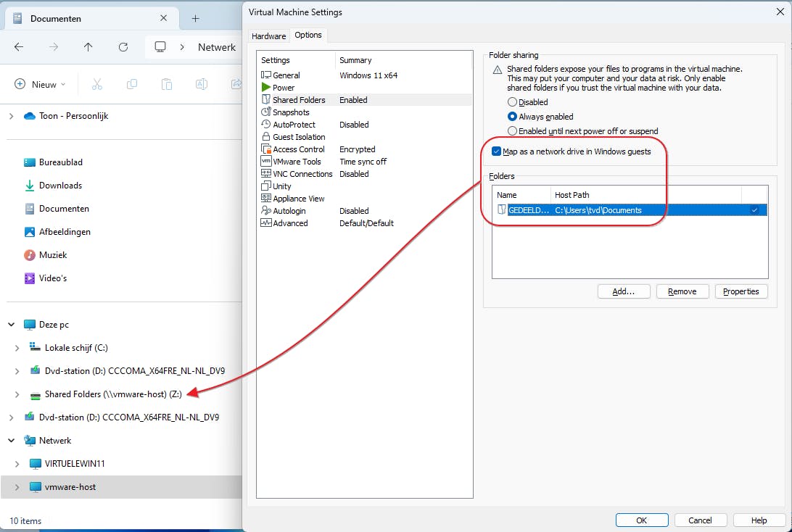This screenshot has height=532, width=792.
Task: Select Always enabled folder sharing
Action: click(512, 117)
